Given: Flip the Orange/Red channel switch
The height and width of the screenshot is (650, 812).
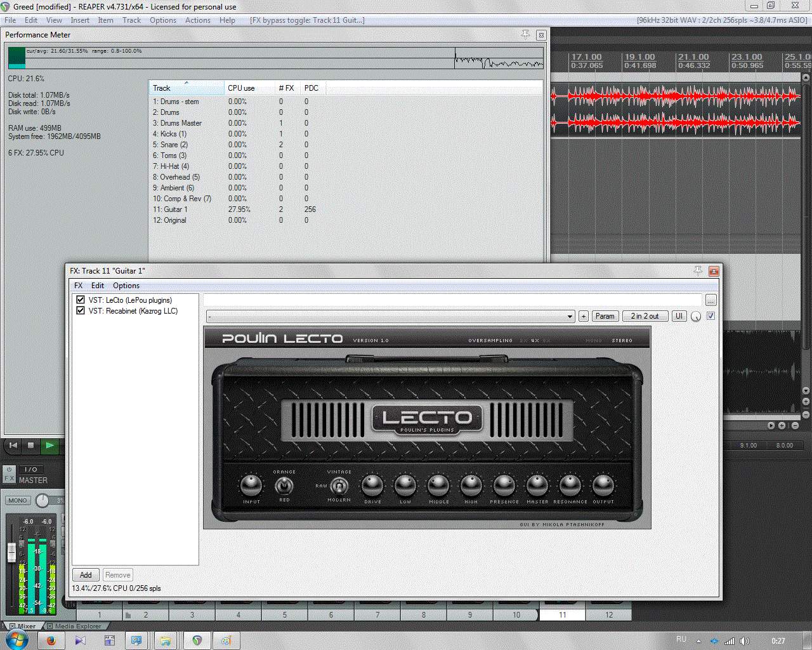Looking at the screenshot, I should 284,486.
